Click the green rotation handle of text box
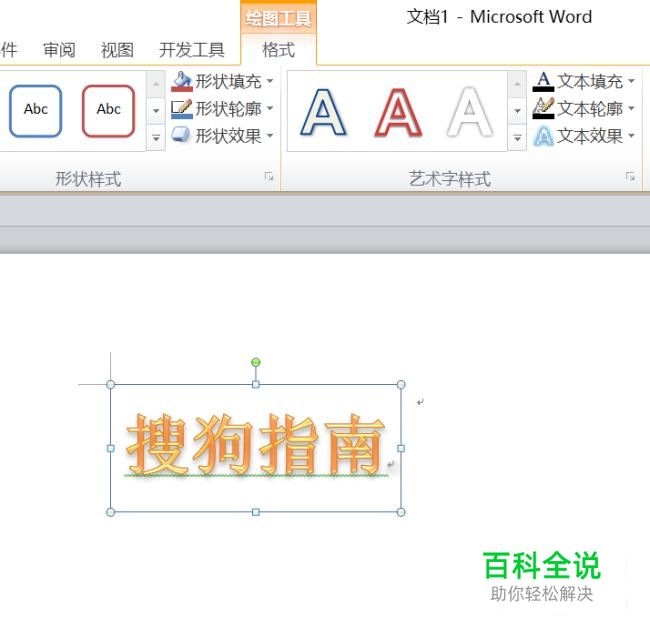The height and width of the screenshot is (637, 650). coord(256,362)
